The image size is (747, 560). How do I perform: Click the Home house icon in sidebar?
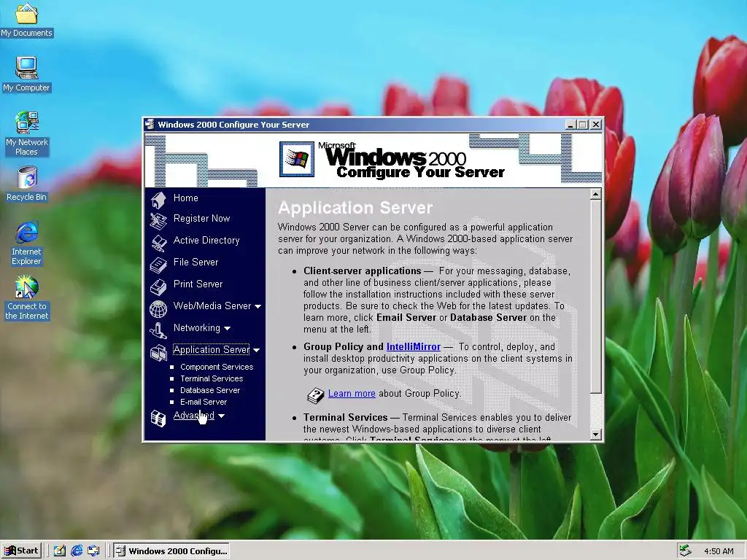point(158,200)
